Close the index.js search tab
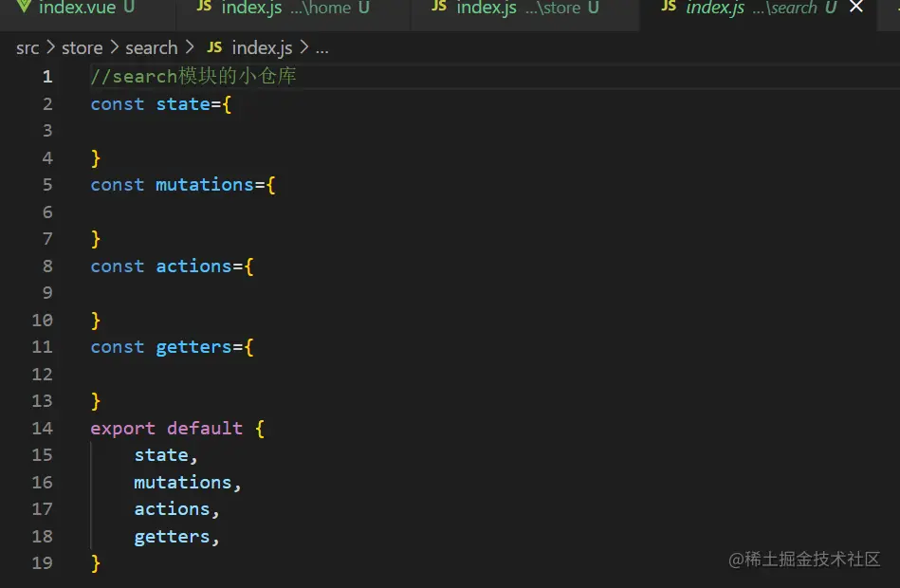Viewport: 900px width, 588px height. pyautogui.click(x=855, y=7)
